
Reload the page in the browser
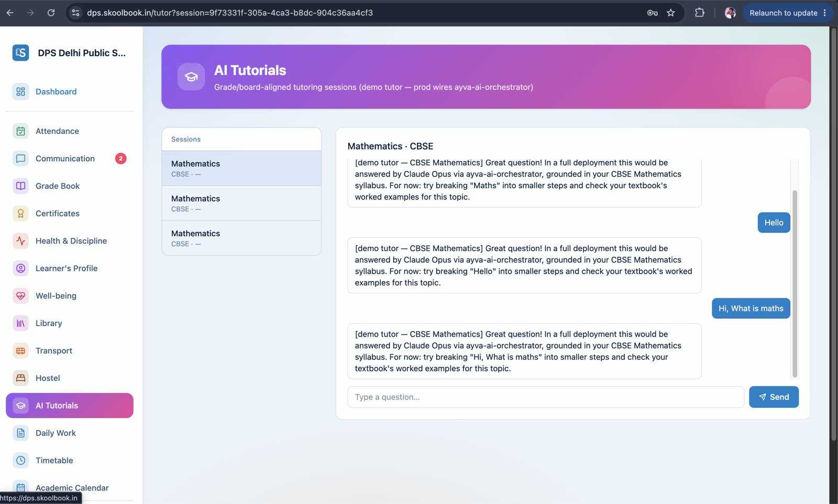[51, 13]
